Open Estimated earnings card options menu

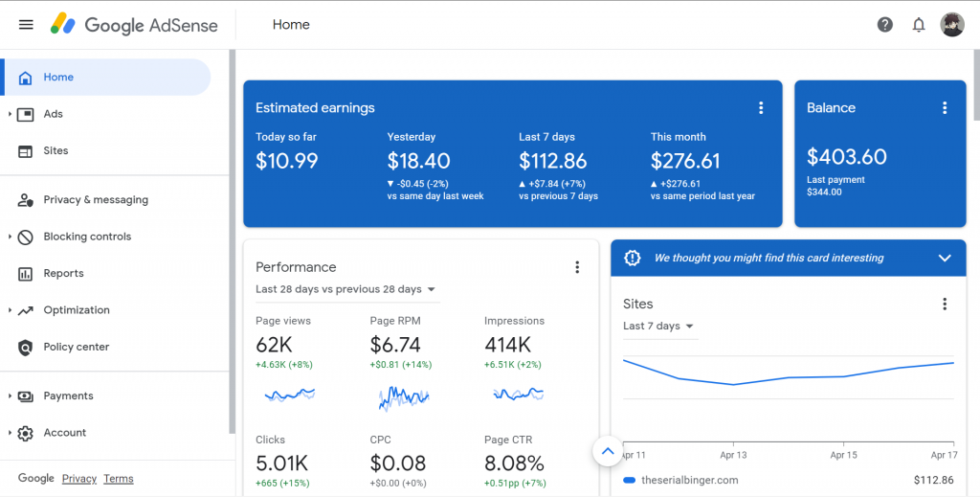pos(761,108)
